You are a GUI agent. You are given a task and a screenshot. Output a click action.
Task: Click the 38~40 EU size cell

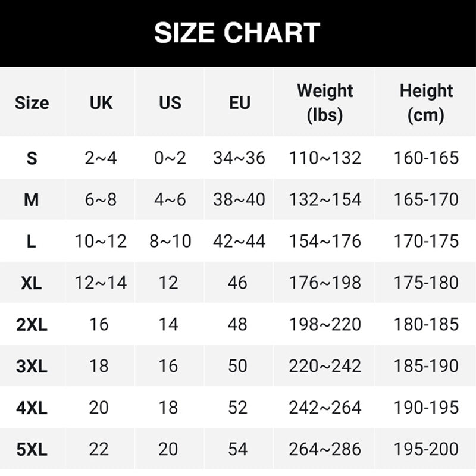(x=239, y=200)
